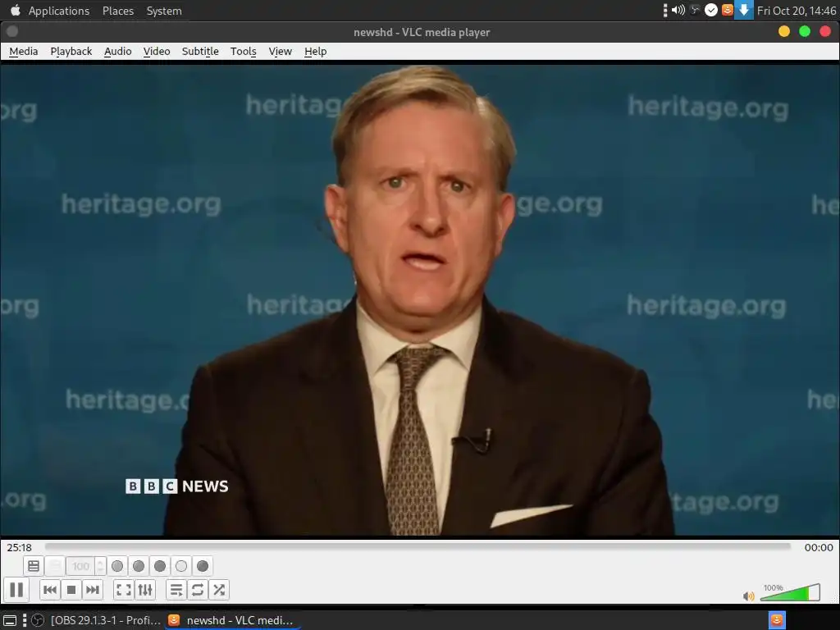840x630 pixels.
Task: Click the white circular teletext color button
Action: (181, 566)
